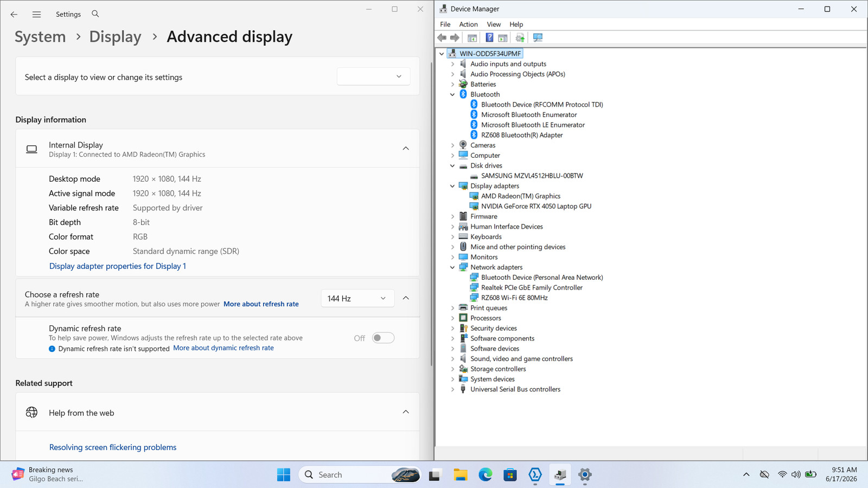Select Microsoft Bluetooth Enumerator
868x488 pixels.
pos(529,115)
